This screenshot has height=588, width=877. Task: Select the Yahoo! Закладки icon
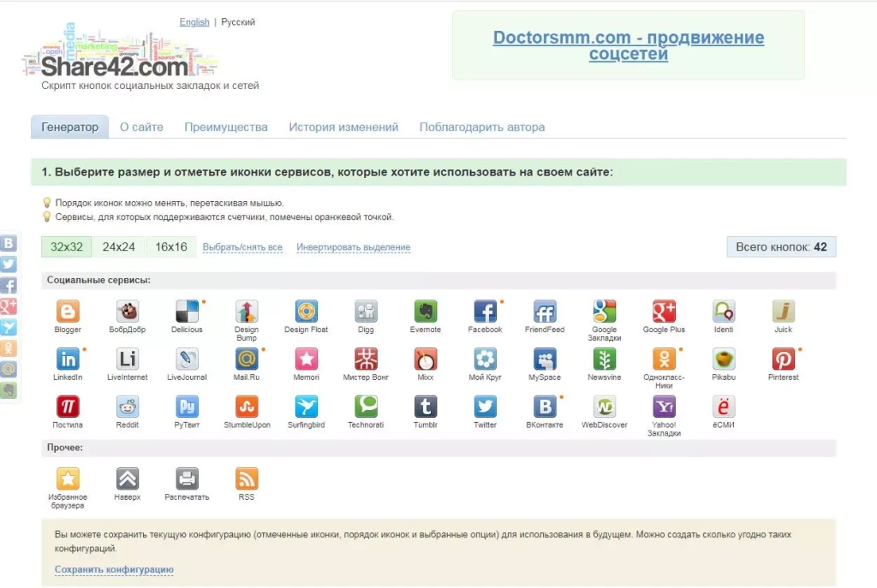pos(664,407)
